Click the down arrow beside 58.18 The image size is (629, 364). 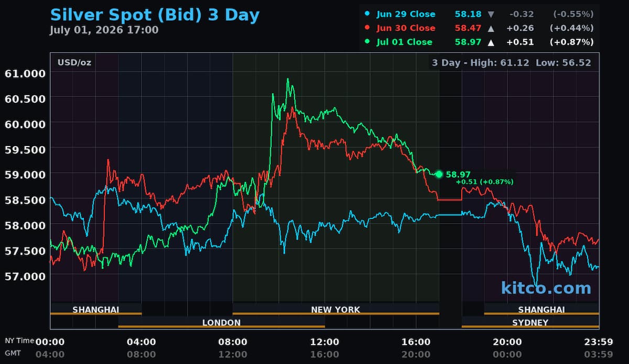click(x=491, y=14)
